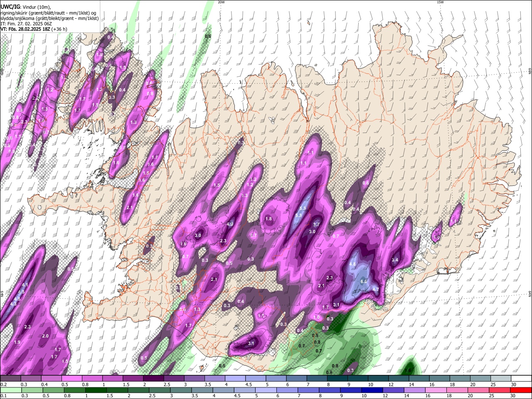Click the 4.7 precipitation value on the map
This screenshot has height=399, width=532.
click(x=375, y=289)
